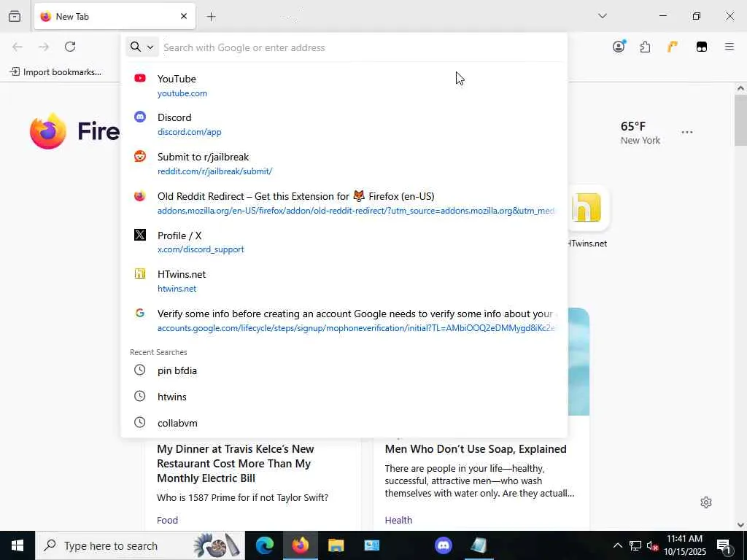Viewport: 747px width, 560px height.
Task: Go forward with the forward arrow
Action: [44, 47]
